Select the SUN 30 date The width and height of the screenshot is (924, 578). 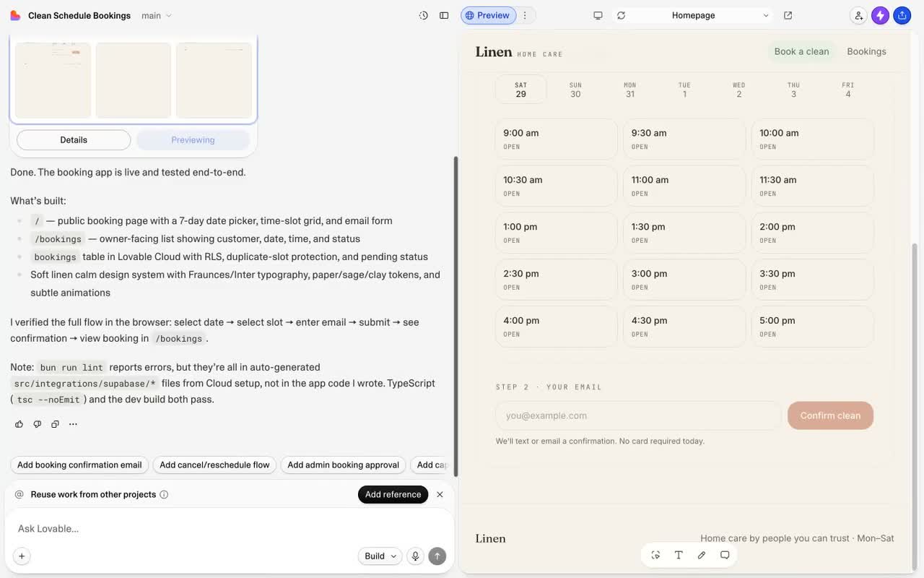click(x=575, y=90)
